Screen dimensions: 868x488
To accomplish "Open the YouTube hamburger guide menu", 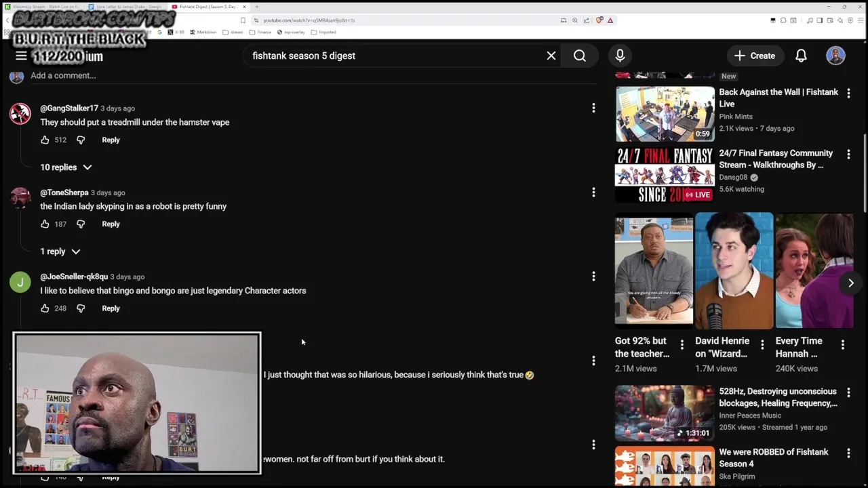I will pos(21,56).
